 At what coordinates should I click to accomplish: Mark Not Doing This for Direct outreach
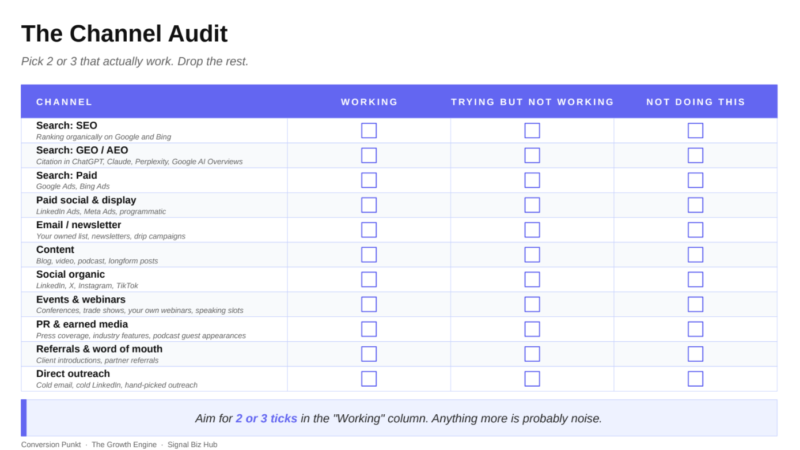[x=695, y=379]
